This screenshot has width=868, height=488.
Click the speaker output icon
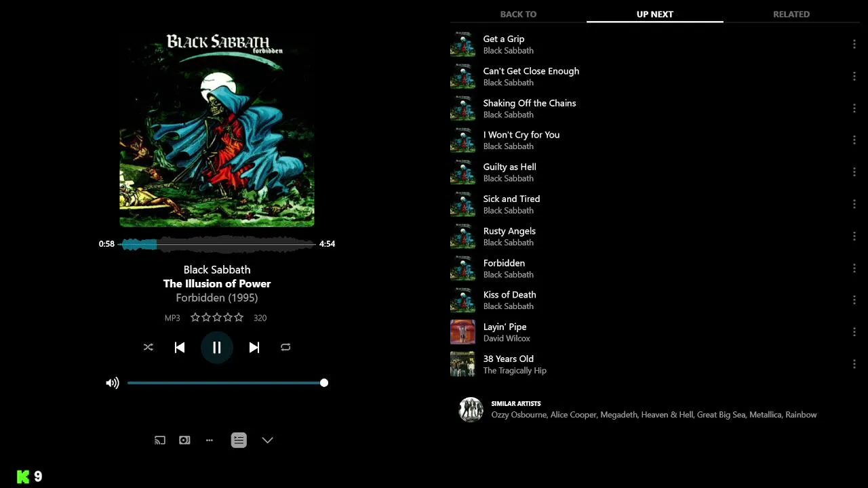click(184, 440)
